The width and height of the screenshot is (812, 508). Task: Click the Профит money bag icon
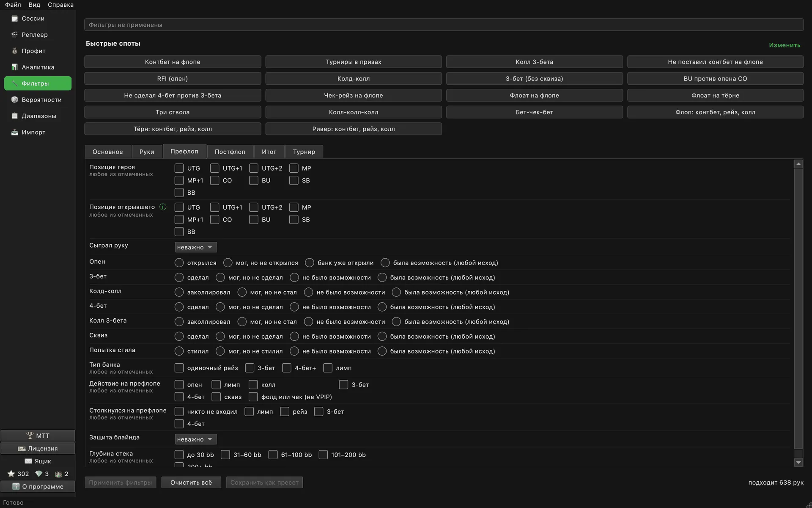click(14, 51)
